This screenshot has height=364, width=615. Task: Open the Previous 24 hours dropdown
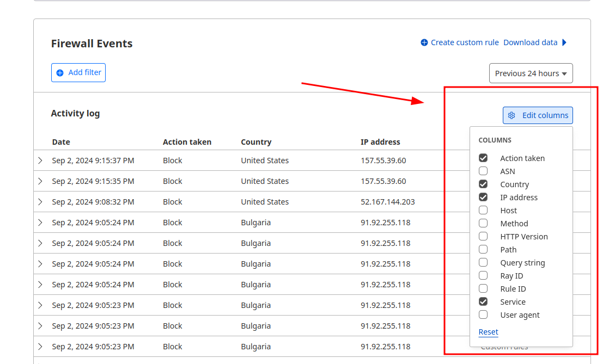(531, 73)
